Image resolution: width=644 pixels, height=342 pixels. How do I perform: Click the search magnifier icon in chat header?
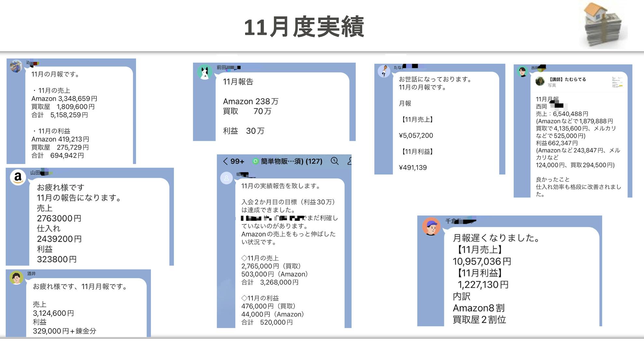pyautogui.click(x=334, y=161)
